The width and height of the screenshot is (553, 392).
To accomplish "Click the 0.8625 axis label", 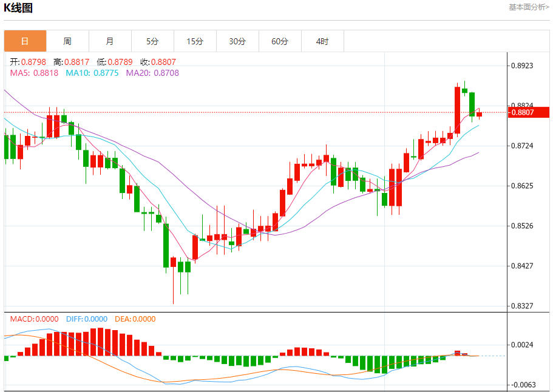I will [522, 186].
